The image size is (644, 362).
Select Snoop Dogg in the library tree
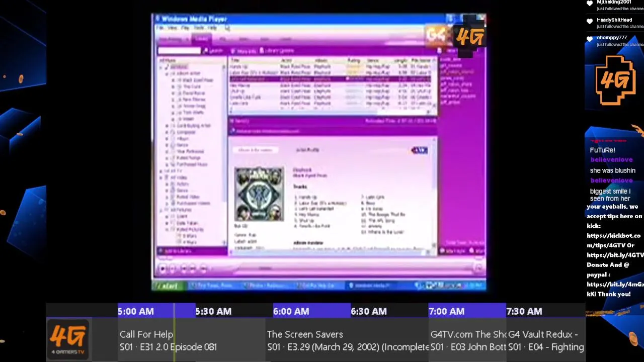[194, 106]
